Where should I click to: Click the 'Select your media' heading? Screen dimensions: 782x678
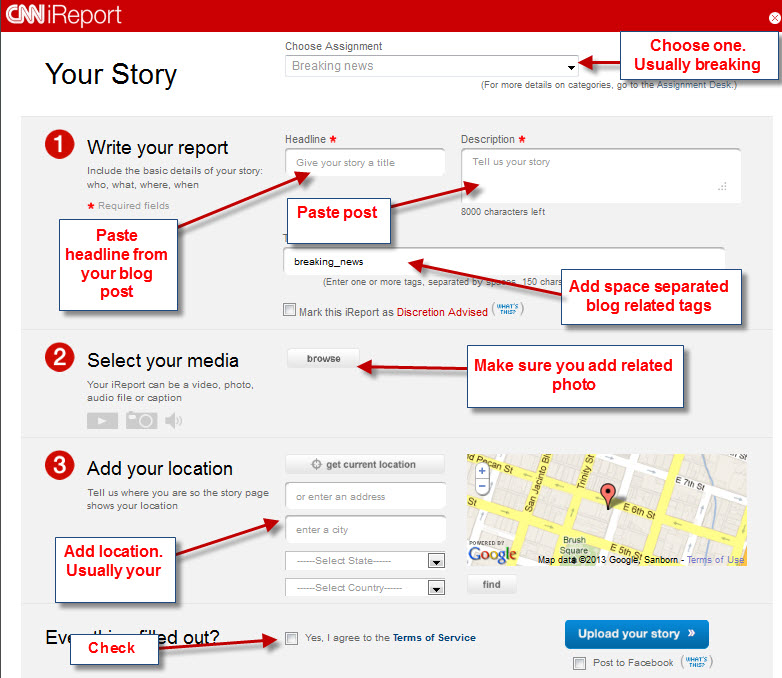(163, 360)
